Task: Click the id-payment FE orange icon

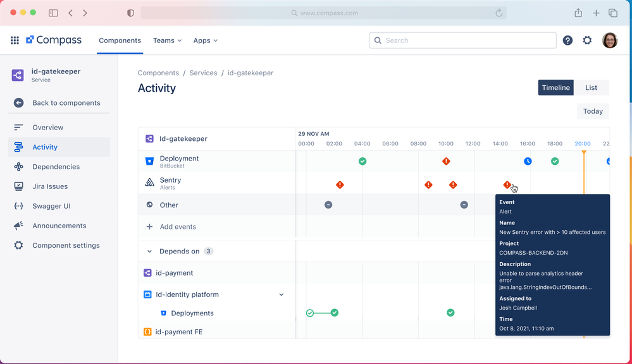Action: (x=147, y=332)
